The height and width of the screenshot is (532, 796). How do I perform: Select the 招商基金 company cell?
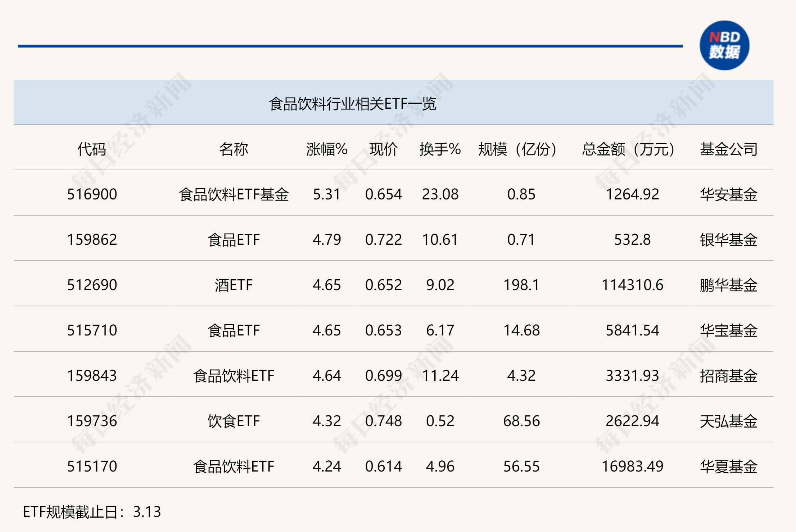point(728,376)
